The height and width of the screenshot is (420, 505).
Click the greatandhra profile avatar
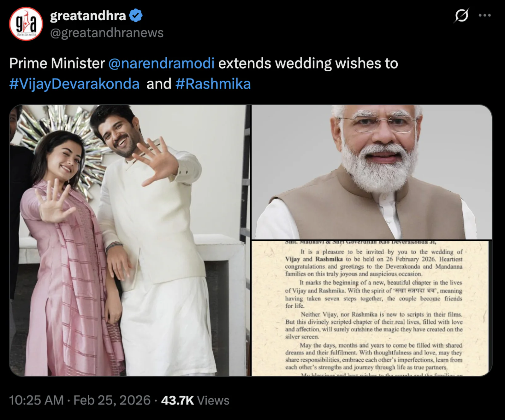(27, 25)
